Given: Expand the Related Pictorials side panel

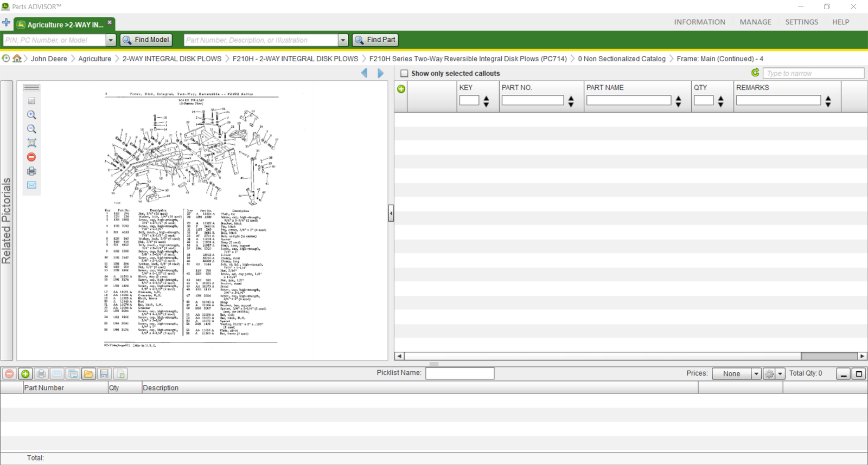Looking at the screenshot, I should (x=7, y=221).
